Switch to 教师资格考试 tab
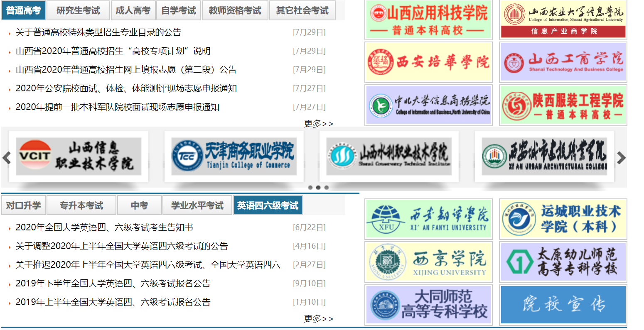Image resolution: width=644 pixels, height=330 pixels. (235, 10)
